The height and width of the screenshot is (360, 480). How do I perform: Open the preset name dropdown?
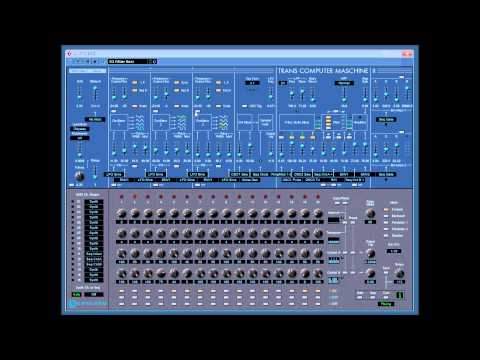pyautogui.click(x=132, y=62)
